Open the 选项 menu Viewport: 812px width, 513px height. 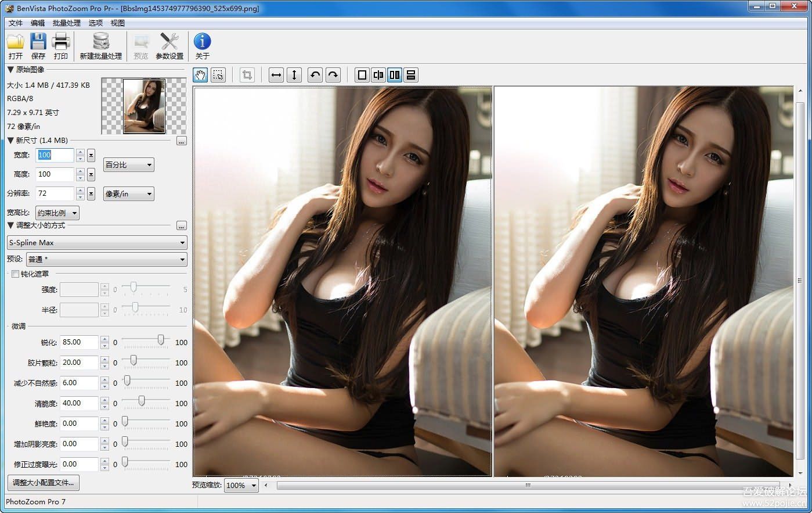pyautogui.click(x=96, y=23)
